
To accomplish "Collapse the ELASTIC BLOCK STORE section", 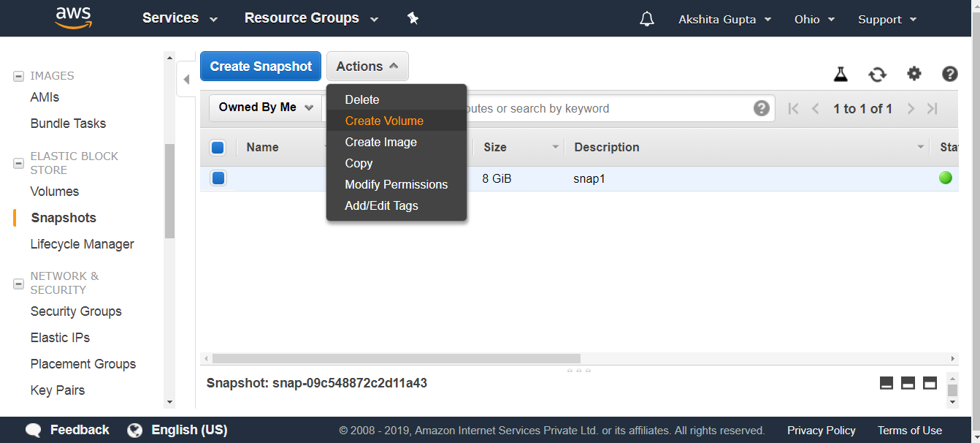I will coord(19,163).
